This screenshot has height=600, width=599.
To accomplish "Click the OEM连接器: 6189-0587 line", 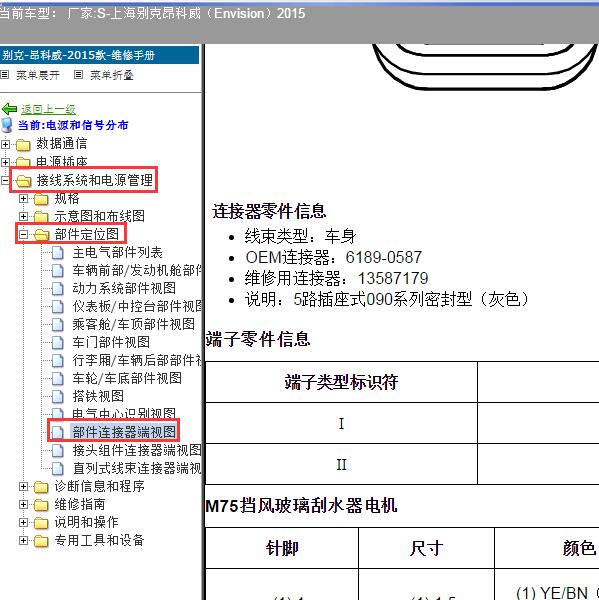I will (333, 257).
